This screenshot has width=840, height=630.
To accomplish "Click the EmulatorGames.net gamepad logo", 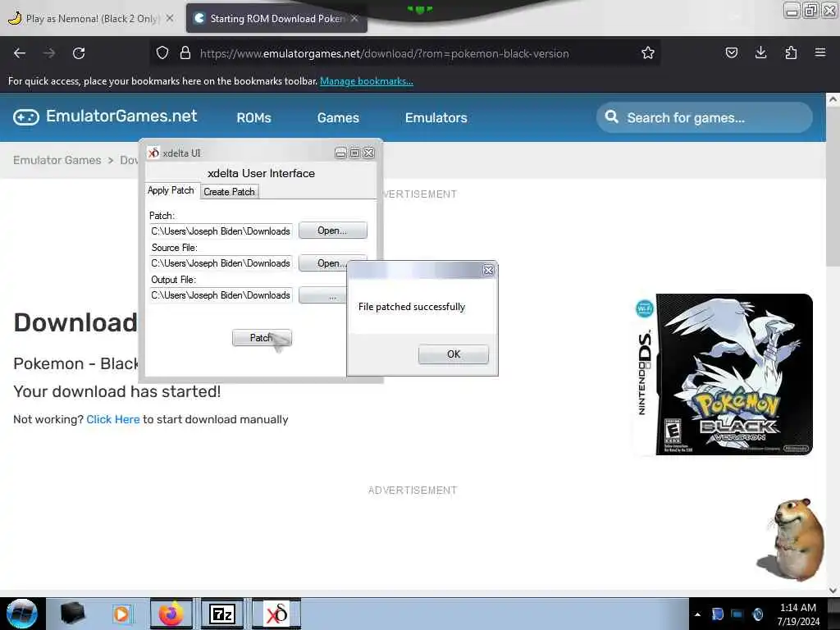I will pyautogui.click(x=25, y=116).
